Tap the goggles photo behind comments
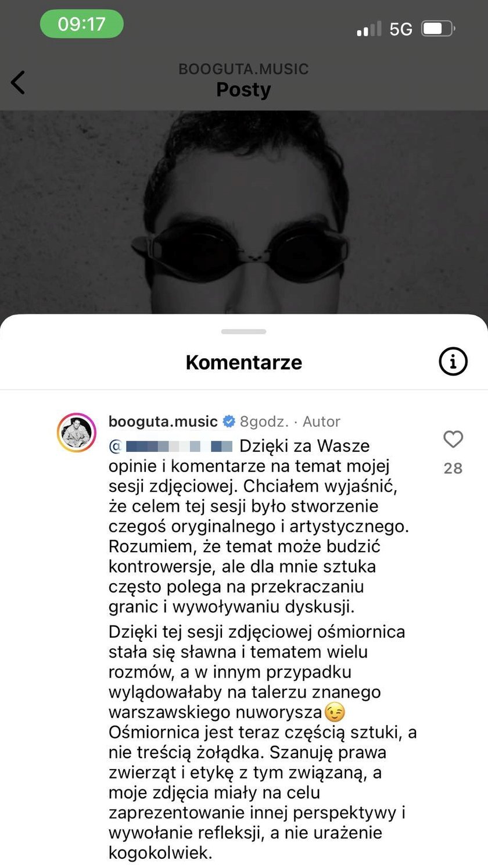This screenshot has height=868, width=488. coord(244,212)
